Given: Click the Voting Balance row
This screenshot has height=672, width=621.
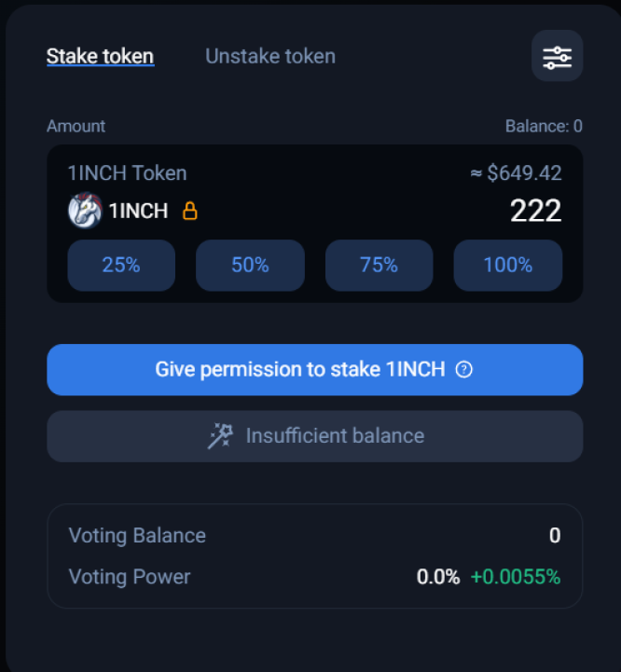Looking at the screenshot, I should [x=315, y=535].
